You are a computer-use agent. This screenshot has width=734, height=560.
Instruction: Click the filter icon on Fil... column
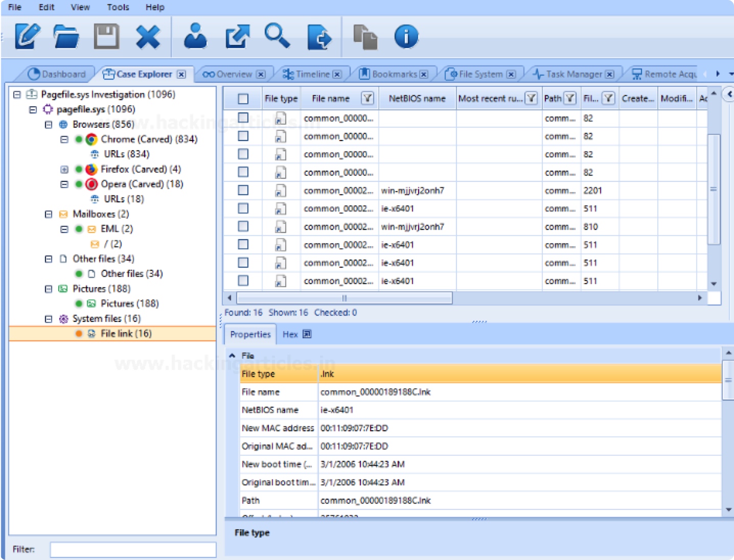(608, 98)
